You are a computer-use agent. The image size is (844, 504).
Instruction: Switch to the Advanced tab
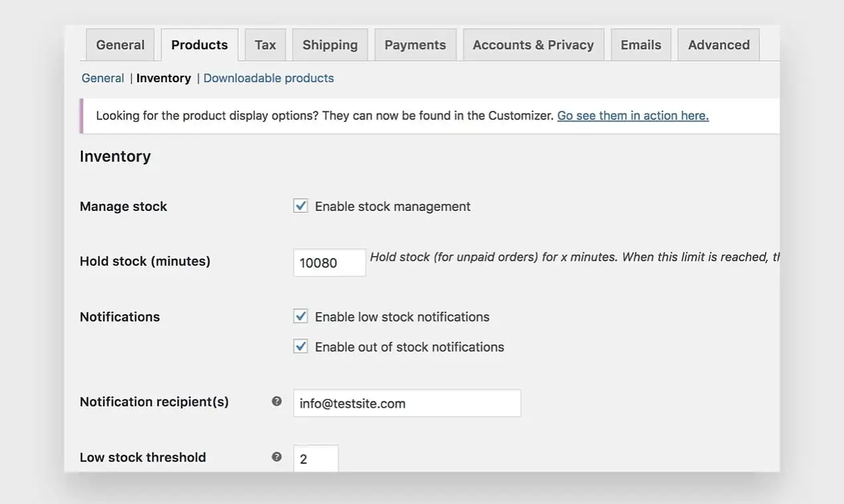pyautogui.click(x=719, y=45)
